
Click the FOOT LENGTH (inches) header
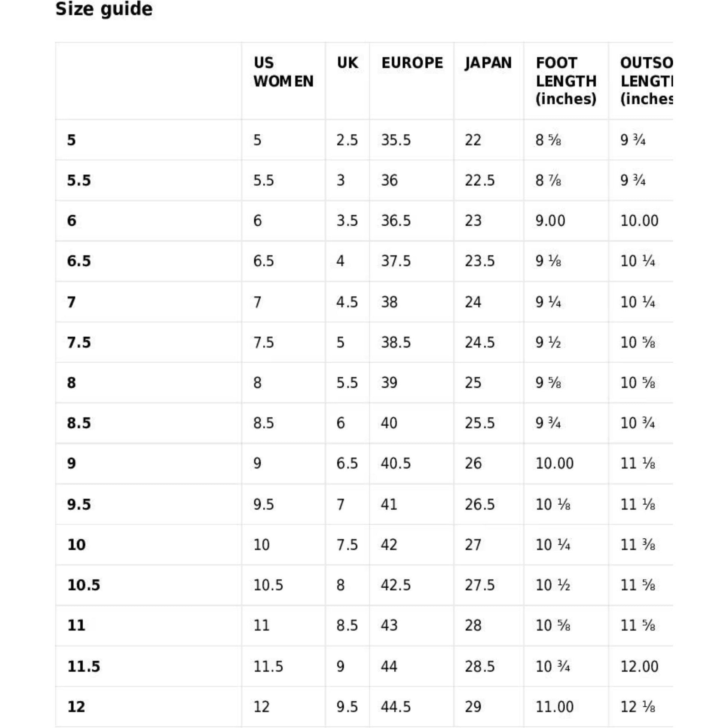[x=566, y=81]
